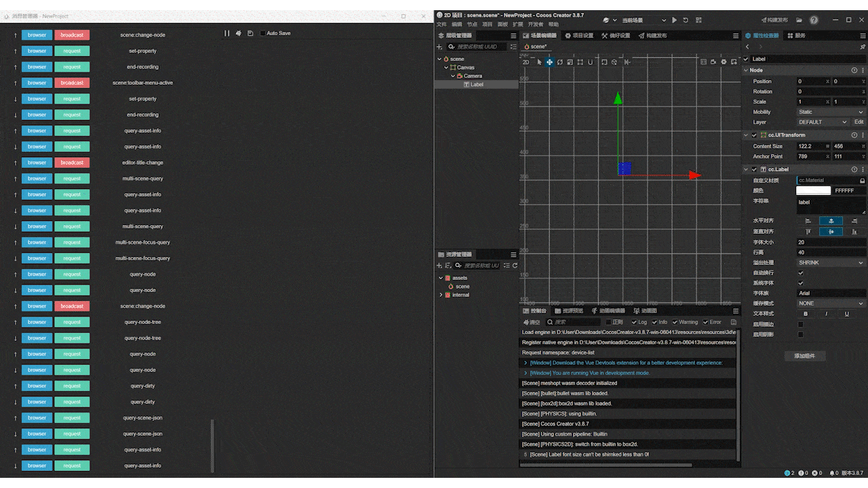This screenshot has width=868, height=488.
Task: Open the preview QR code icon
Action: coord(698,20)
